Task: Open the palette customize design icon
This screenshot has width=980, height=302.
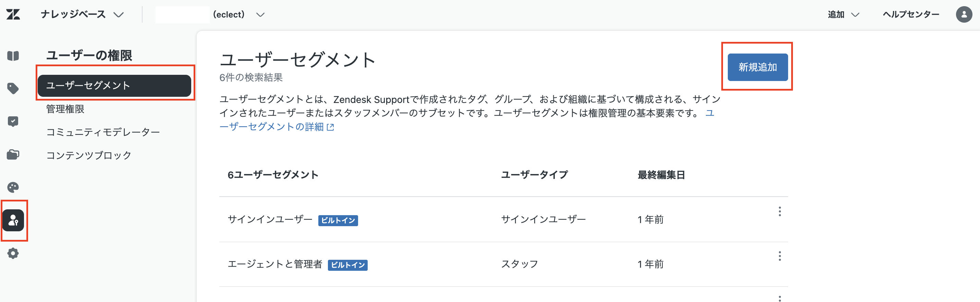Action: click(x=13, y=187)
